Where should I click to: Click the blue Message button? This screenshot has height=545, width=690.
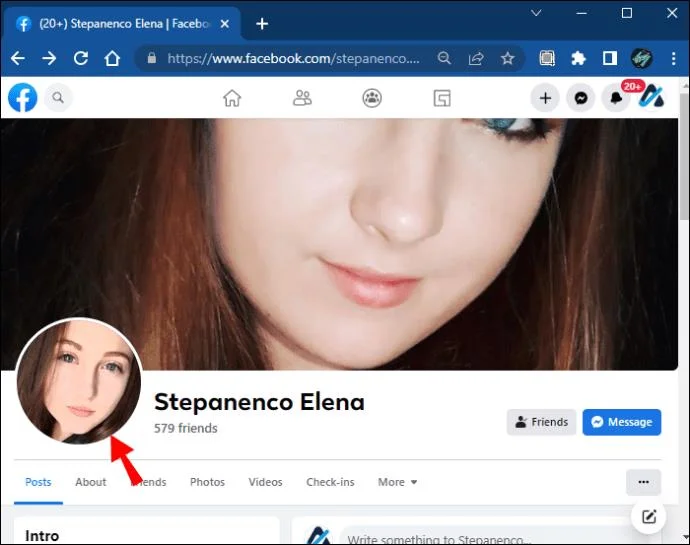621,422
